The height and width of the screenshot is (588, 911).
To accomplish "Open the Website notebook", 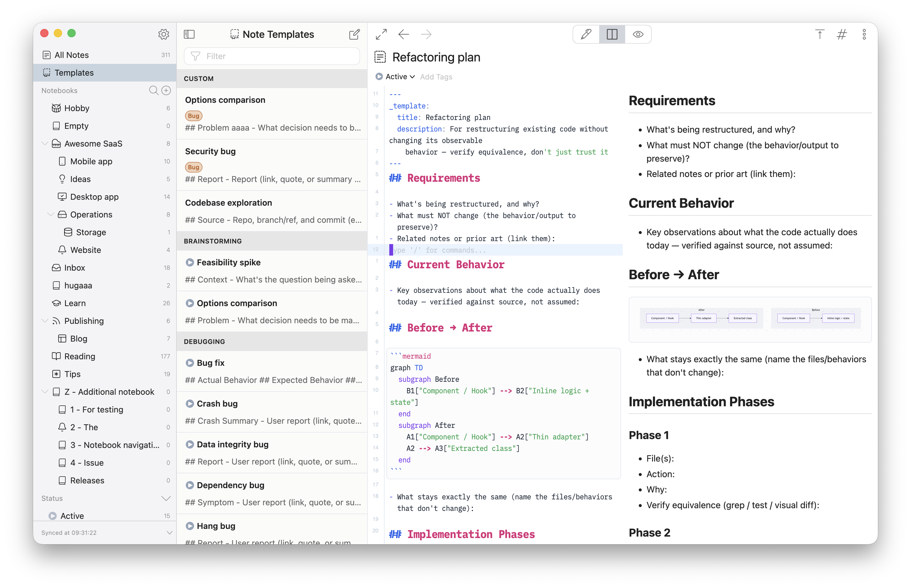I will 105,250.
